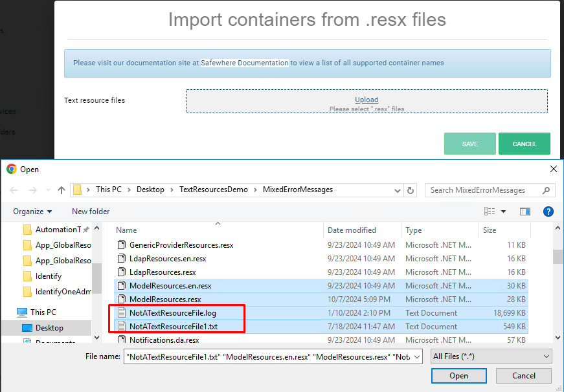Click the SAVE button
The height and width of the screenshot is (392, 564).
coord(469,143)
